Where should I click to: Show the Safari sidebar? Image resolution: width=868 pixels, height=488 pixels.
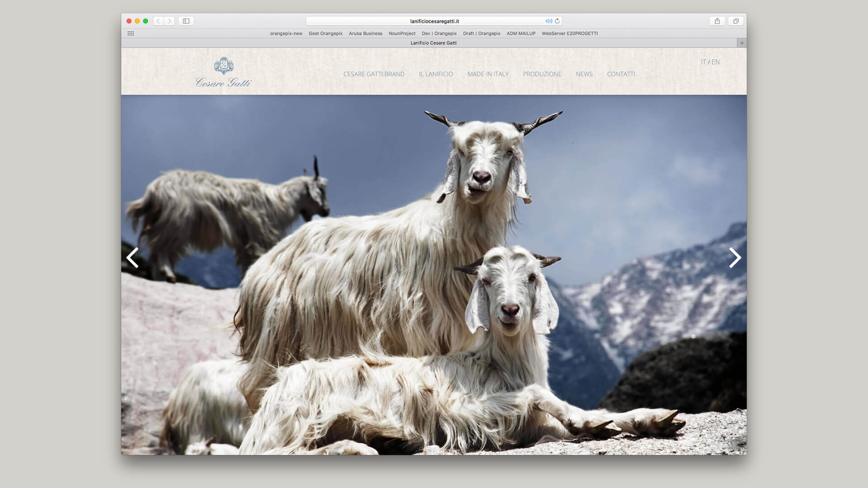pos(186,21)
